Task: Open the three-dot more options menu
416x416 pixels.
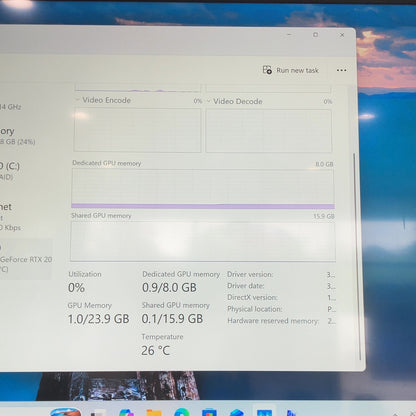Action: point(341,70)
